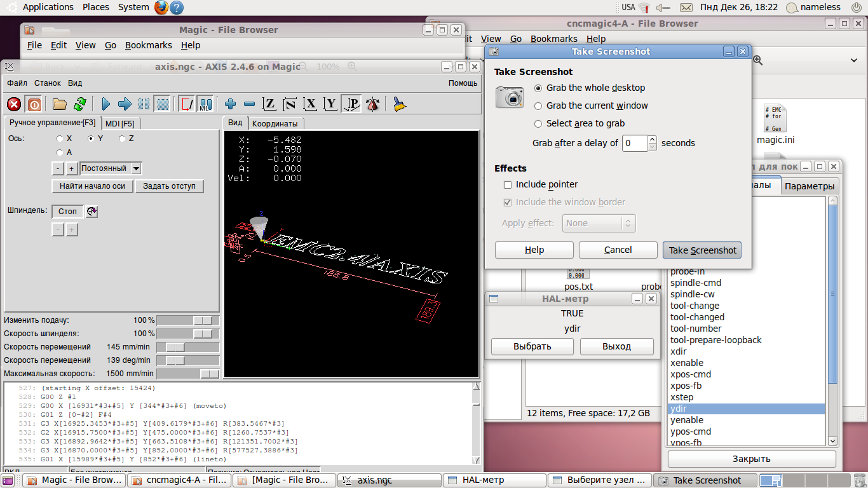The image size is (868, 488).
Task: Open the Параметры tab in HAL node window
Action: (809, 186)
